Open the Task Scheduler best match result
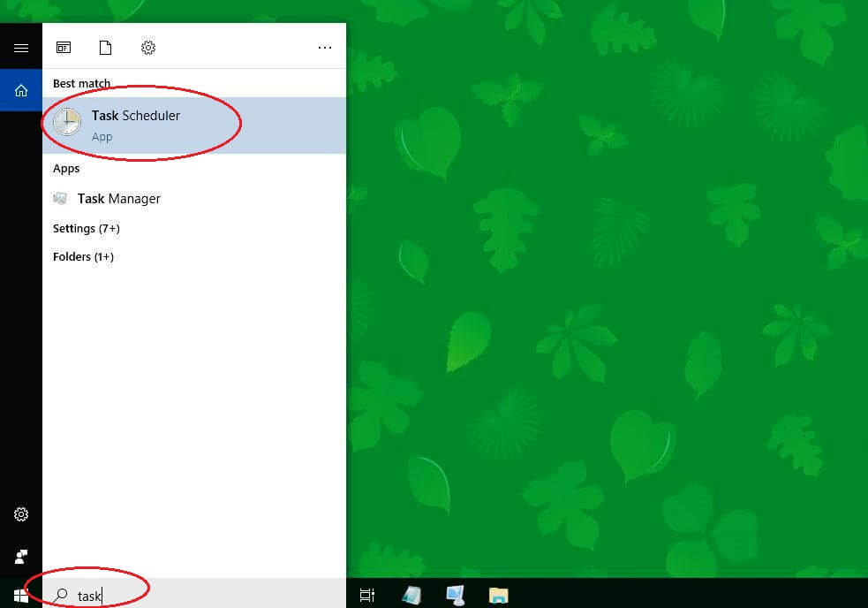Screen dimensions: 868x608 coord(194,125)
